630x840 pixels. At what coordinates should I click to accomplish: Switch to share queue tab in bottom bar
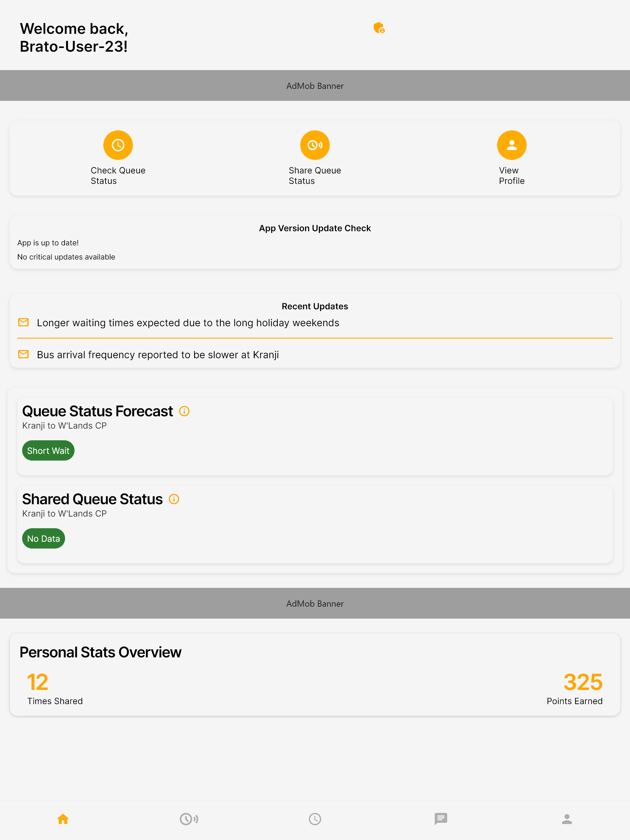[189, 819]
